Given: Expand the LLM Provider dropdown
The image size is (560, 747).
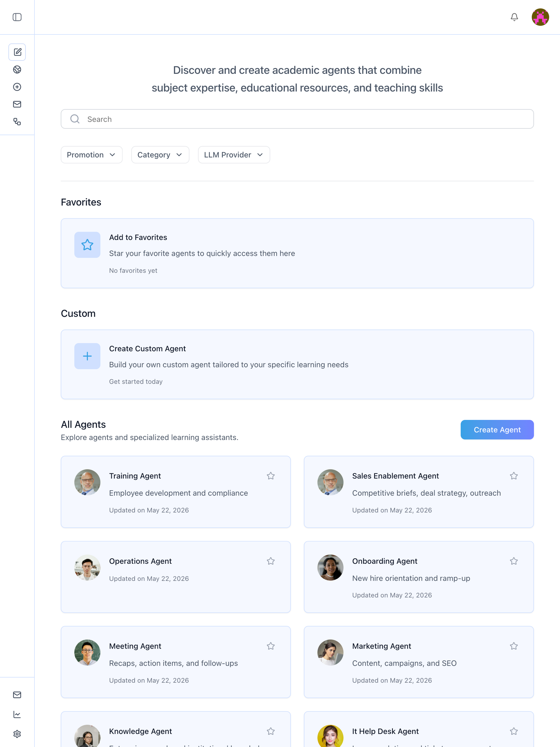Looking at the screenshot, I should (234, 155).
